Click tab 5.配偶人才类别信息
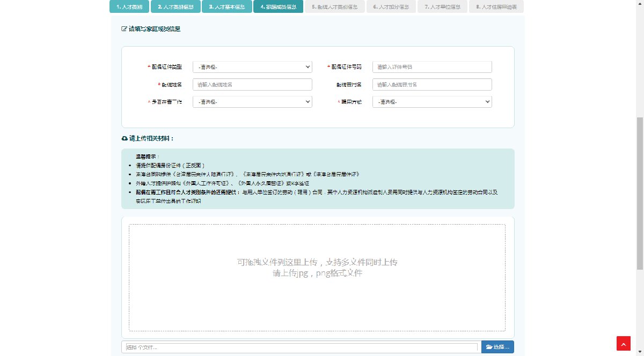This screenshot has height=356, width=644. point(334,7)
